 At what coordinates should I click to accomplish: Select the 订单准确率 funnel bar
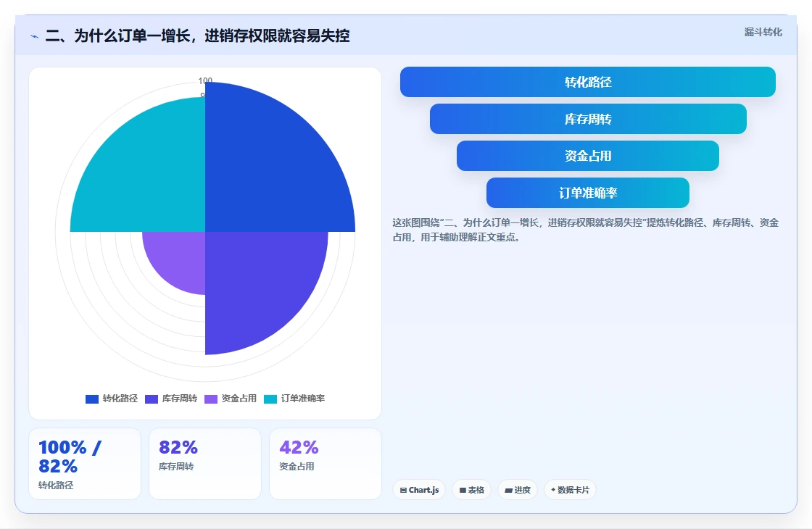point(588,193)
